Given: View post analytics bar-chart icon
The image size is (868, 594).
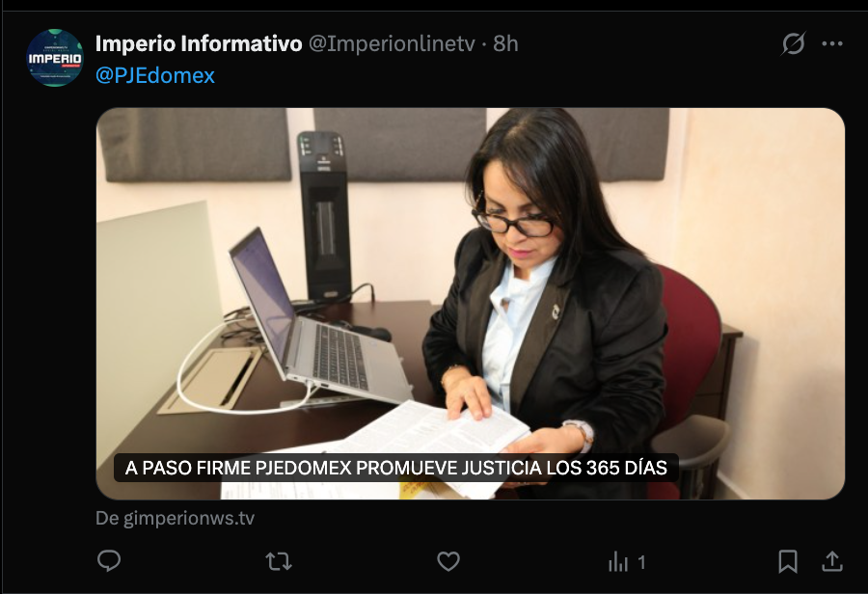Looking at the screenshot, I should pos(618,562).
